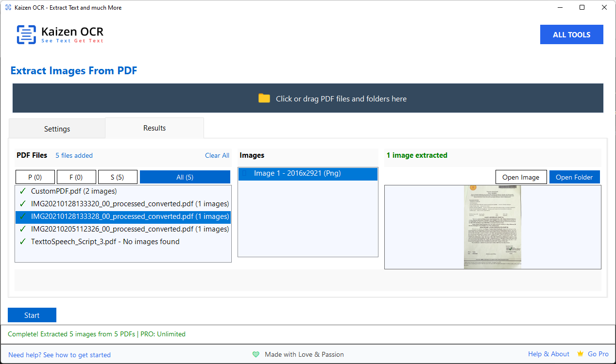Click the Kaizen OCR logo icon

[26, 34]
